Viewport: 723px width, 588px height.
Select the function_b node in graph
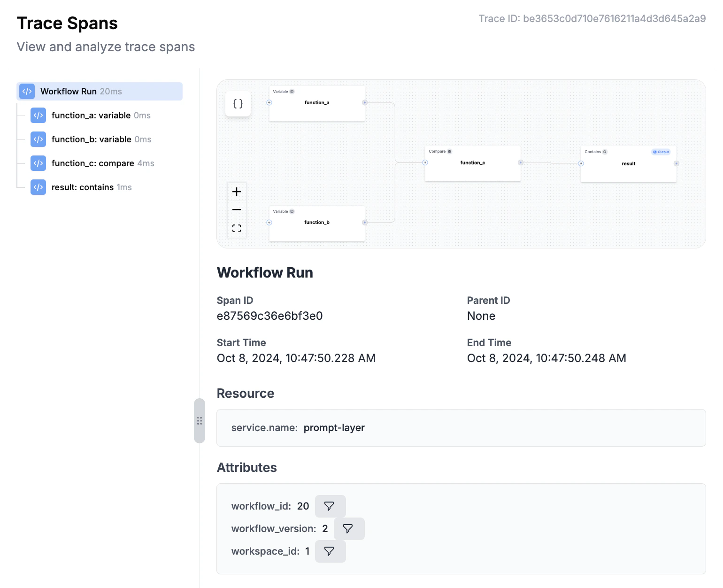[x=317, y=223]
